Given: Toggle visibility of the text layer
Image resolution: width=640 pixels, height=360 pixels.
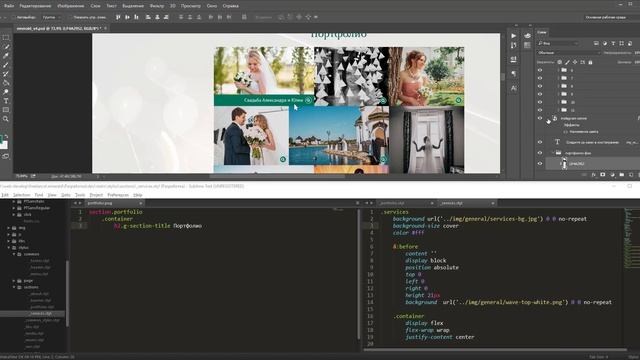Looking at the screenshot, I should coord(540,142).
